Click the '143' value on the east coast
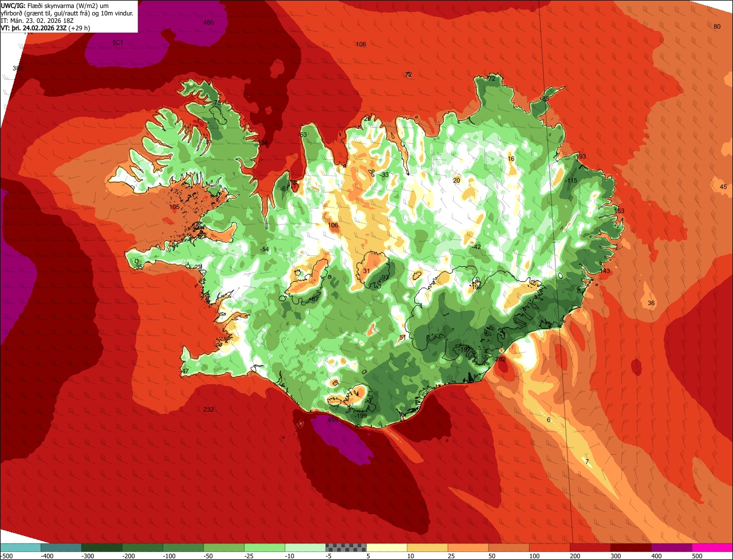Screen dimensions: 733x560 (x=605, y=271)
